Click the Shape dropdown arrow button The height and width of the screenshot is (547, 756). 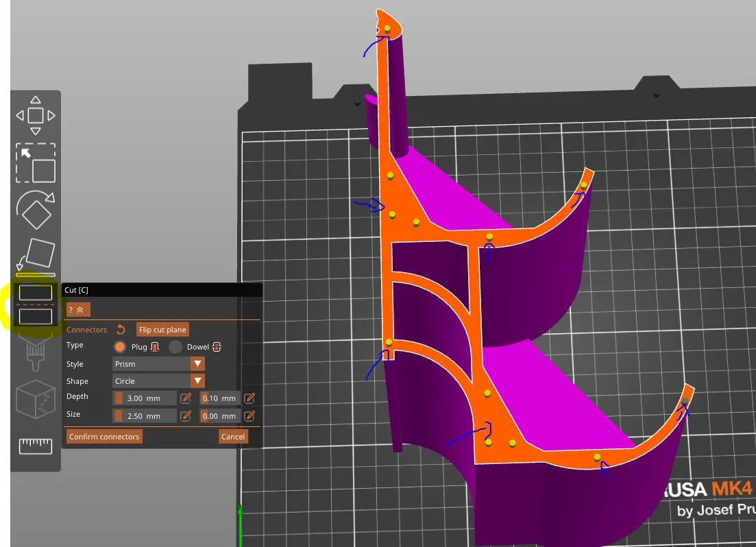click(x=197, y=381)
